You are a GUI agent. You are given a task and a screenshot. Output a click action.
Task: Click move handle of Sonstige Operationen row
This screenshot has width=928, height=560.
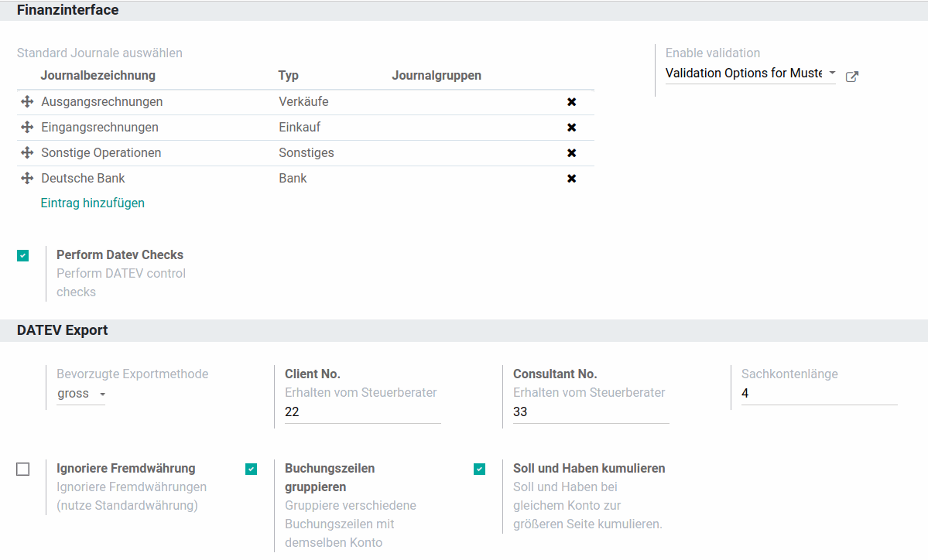[x=27, y=152]
